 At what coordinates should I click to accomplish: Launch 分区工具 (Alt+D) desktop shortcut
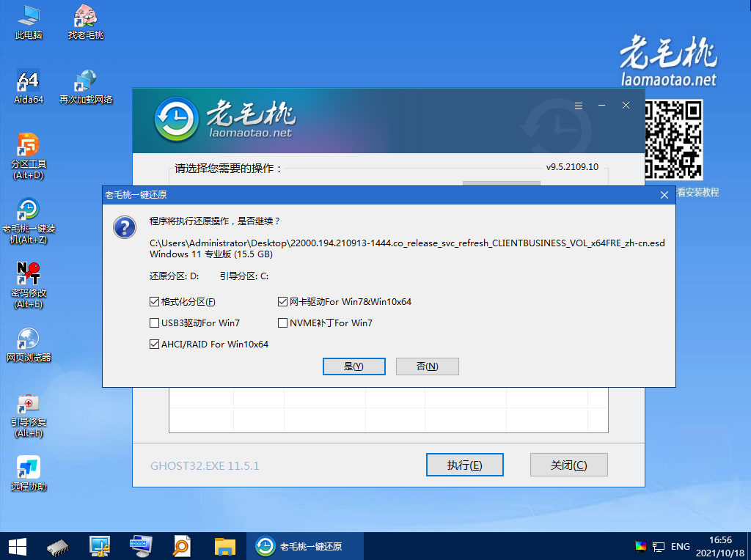click(x=29, y=157)
